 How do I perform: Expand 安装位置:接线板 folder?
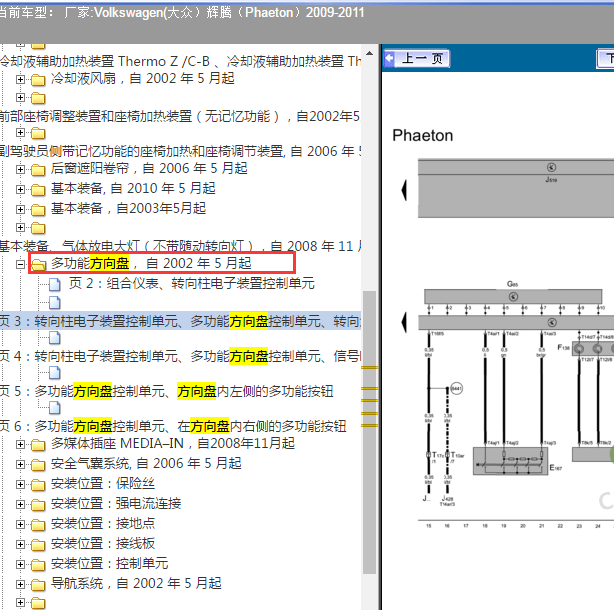pyautogui.click(x=20, y=544)
